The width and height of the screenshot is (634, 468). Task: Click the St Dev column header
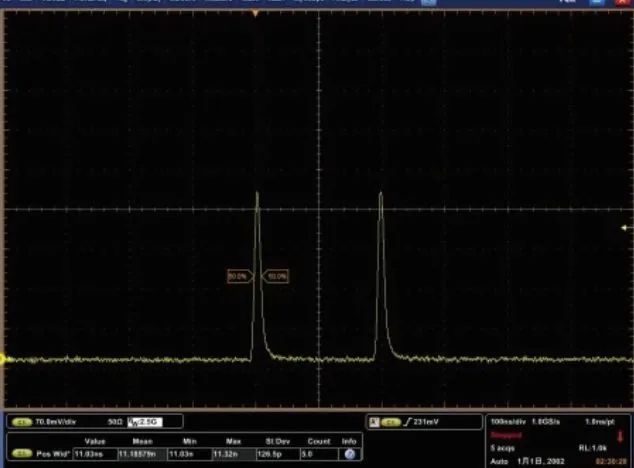pyautogui.click(x=278, y=441)
